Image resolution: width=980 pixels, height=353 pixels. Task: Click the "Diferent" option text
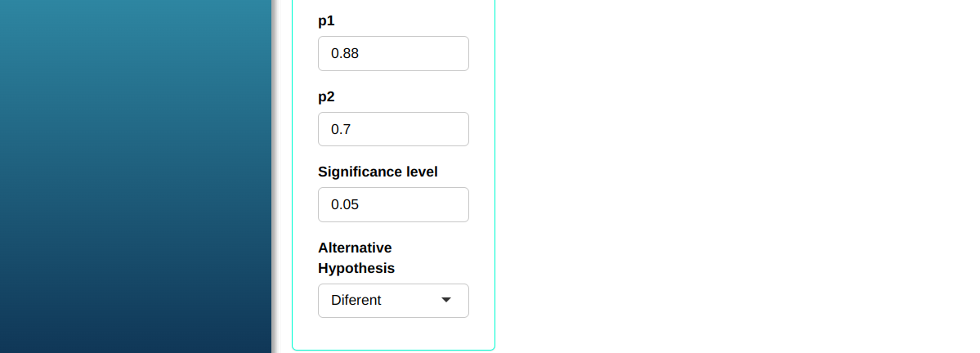(356, 301)
